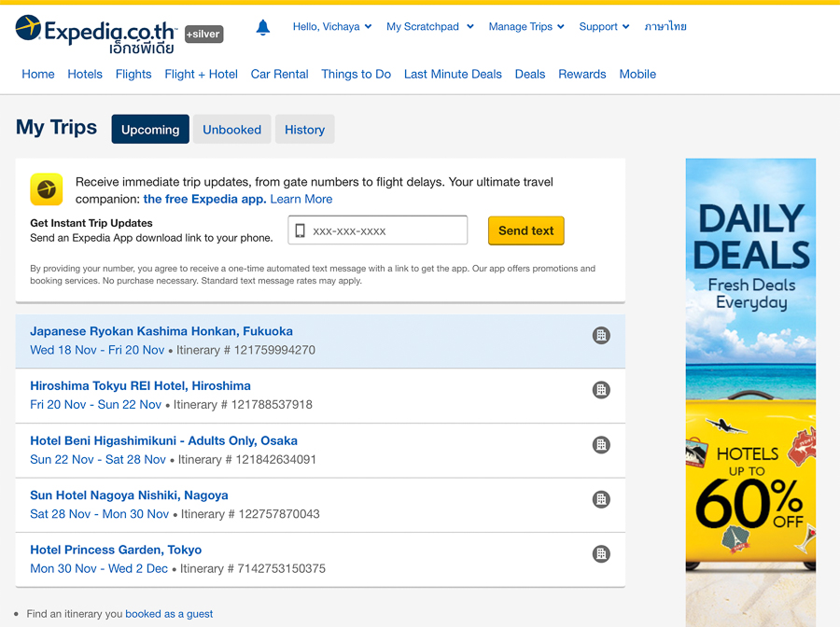Click the My Trips heading

point(56,128)
